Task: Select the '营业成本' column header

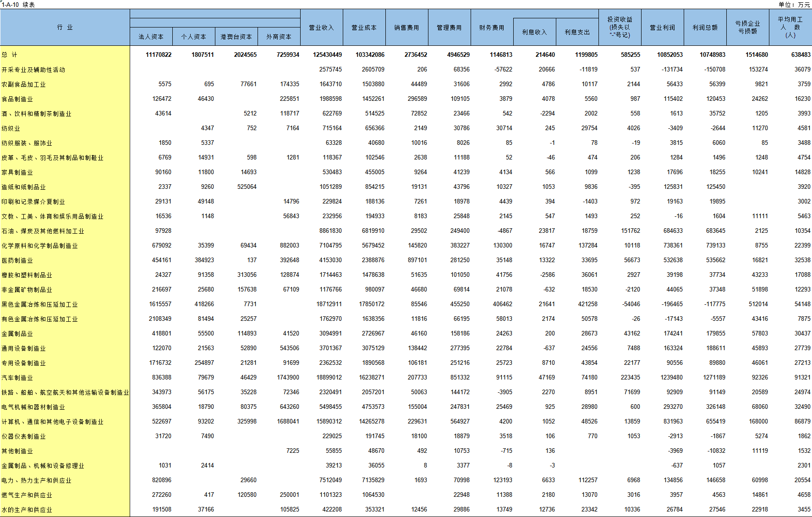Action: (364, 27)
